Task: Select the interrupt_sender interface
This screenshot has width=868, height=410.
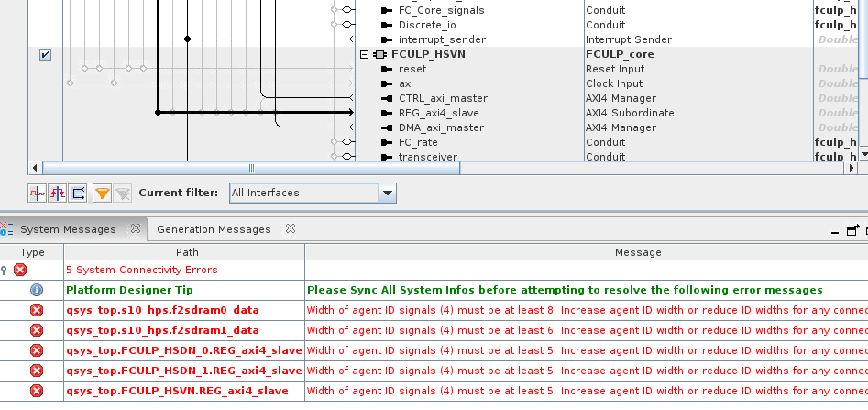Action: pos(442,39)
